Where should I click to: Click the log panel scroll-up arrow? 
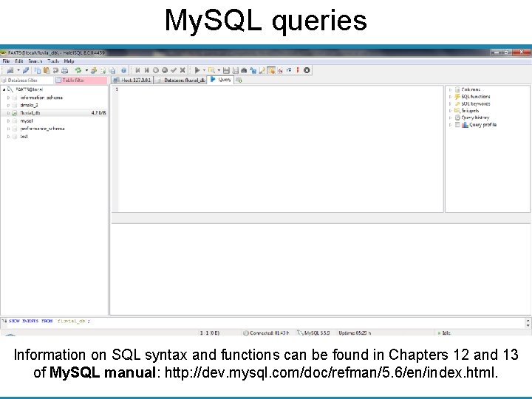[528, 320]
